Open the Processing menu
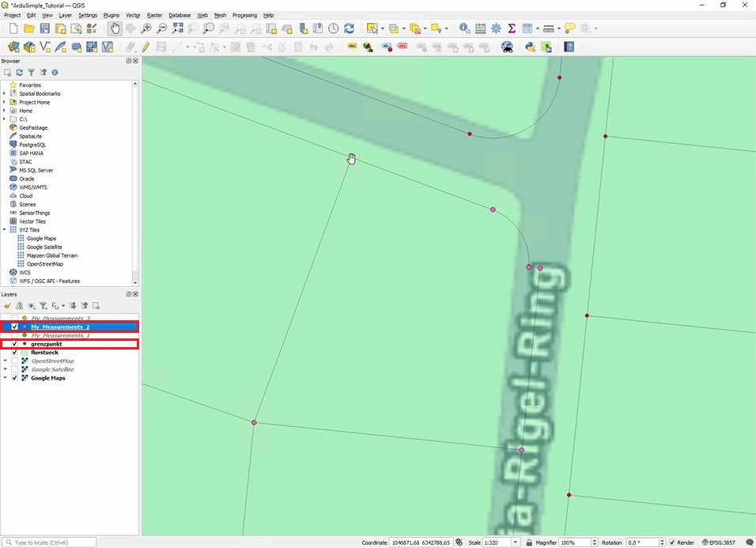 [x=244, y=15]
